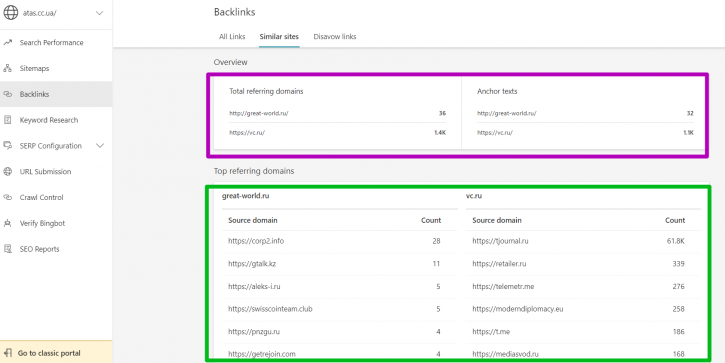Click https://corp2.info source domain row
This screenshot has height=363, width=725.
[x=340, y=241]
